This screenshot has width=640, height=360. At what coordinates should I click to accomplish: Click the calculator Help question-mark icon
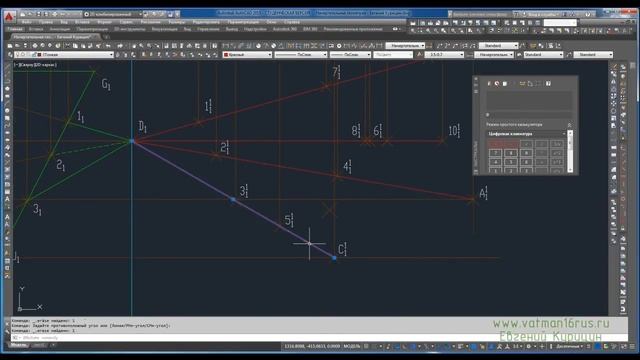click(548, 84)
